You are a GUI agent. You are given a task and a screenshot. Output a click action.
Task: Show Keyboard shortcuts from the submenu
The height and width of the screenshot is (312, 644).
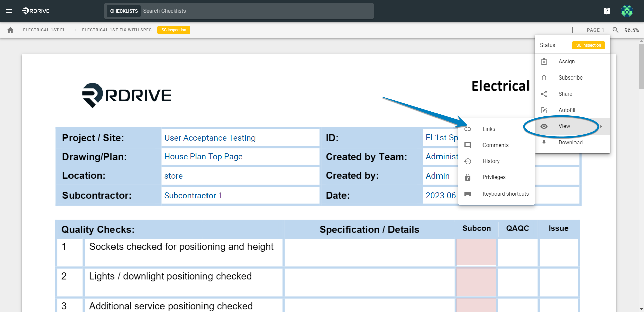pyautogui.click(x=496, y=194)
